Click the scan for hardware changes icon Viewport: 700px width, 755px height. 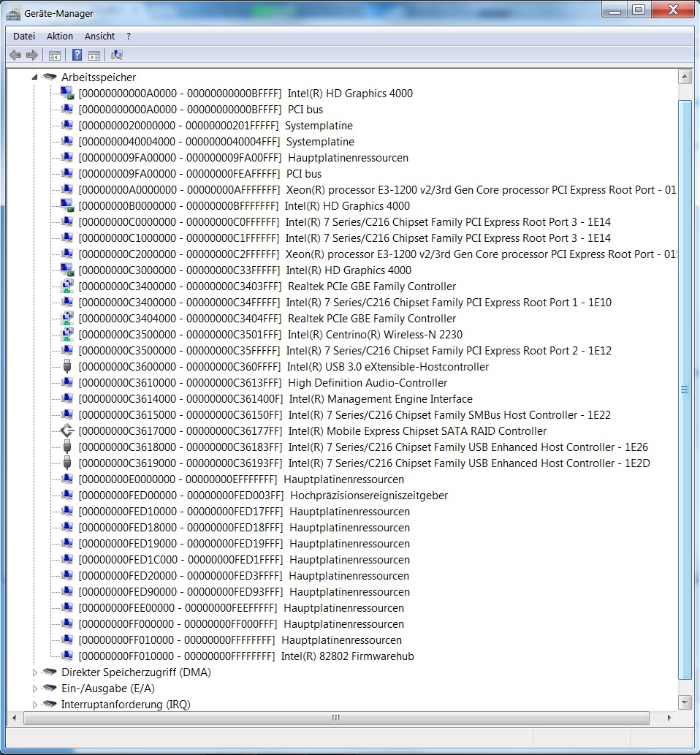tap(117, 56)
